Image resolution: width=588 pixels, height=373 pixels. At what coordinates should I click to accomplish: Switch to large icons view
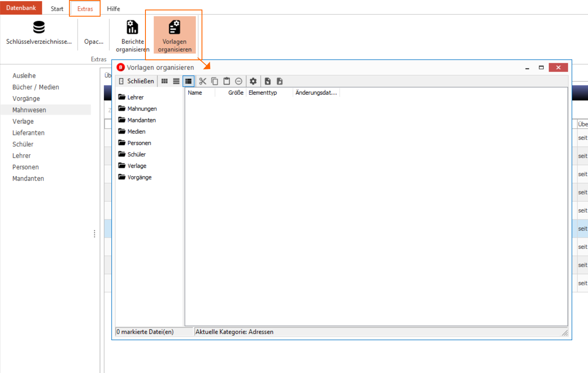point(165,81)
